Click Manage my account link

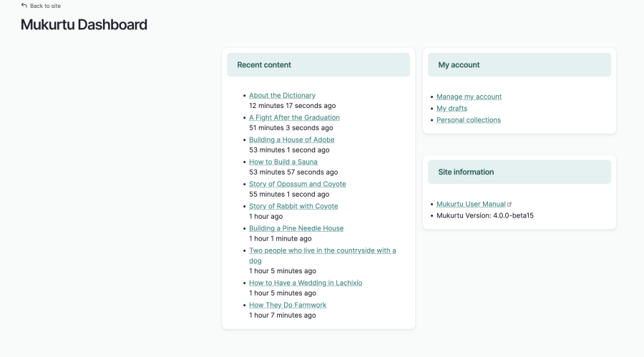coord(469,97)
